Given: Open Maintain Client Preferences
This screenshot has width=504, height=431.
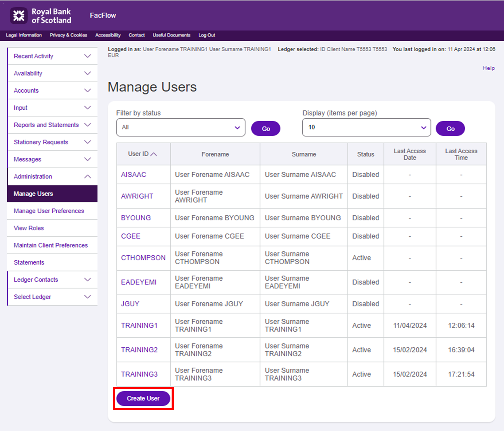Looking at the screenshot, I should [51, 245].
